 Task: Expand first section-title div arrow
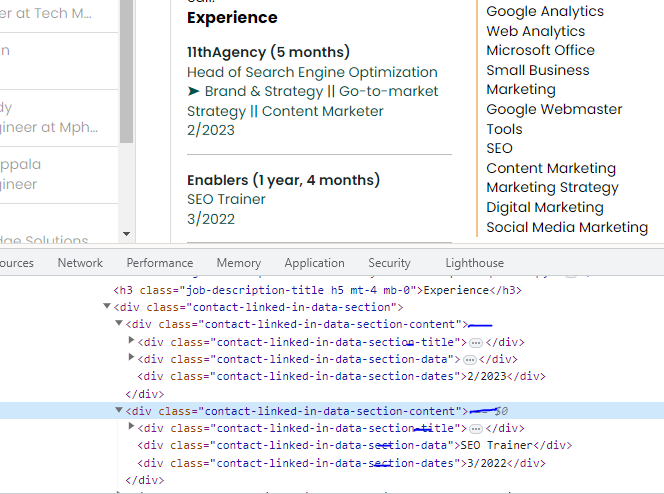pyautogui.click(x=132, y=342)
